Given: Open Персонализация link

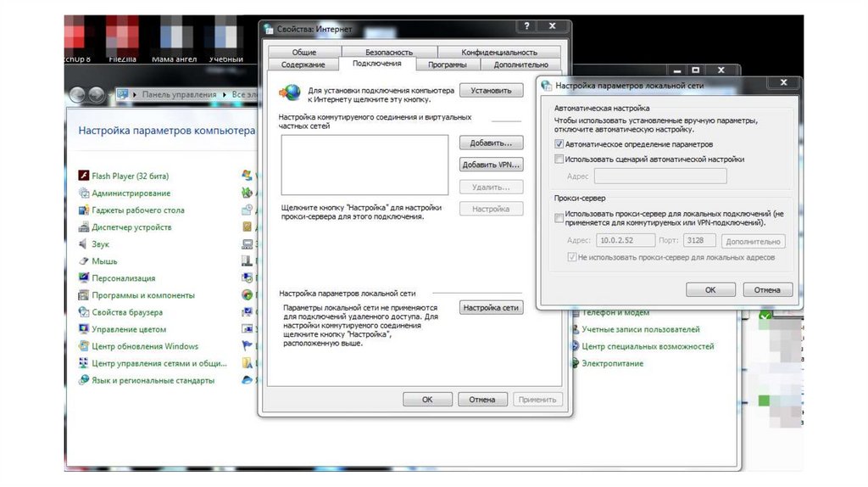Looking at the screenshot, I should point(124,278).
